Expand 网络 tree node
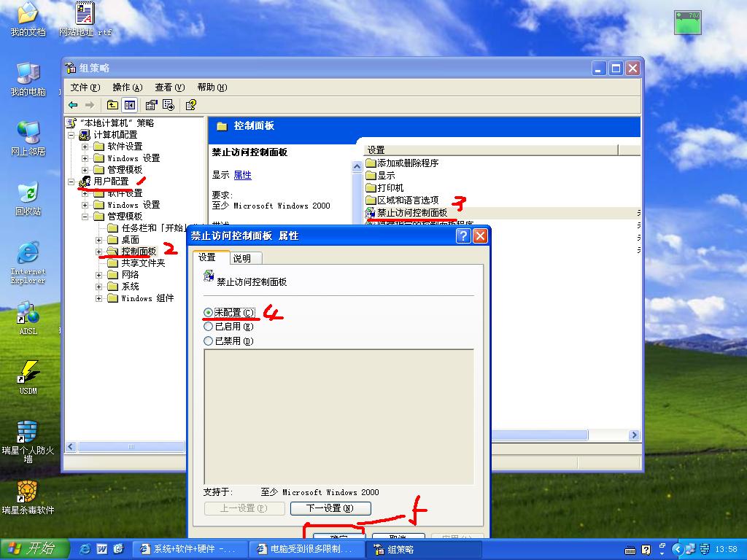The width and height of the screenshot is (747, 560). pyautogui.click(x=98, y=275)
